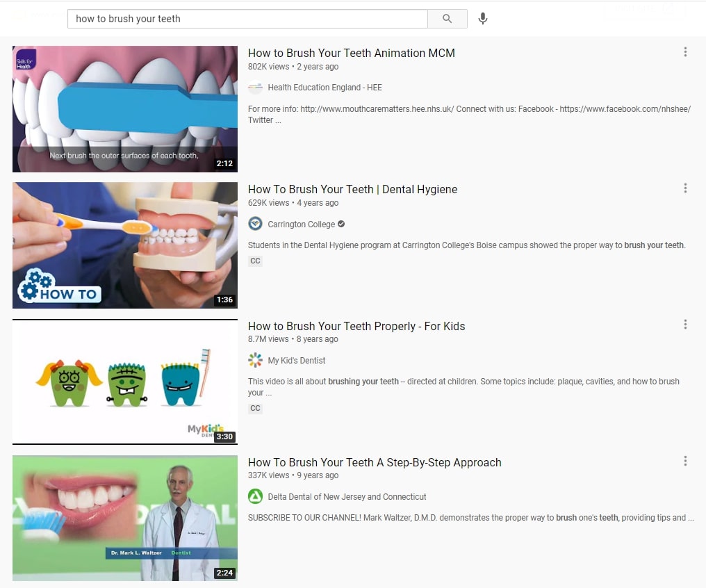Image resolution: width=706 pixels, height=588 pixels.
Task: Focus the search box with 'how to brush your teeth'
Action: (247, 19)
